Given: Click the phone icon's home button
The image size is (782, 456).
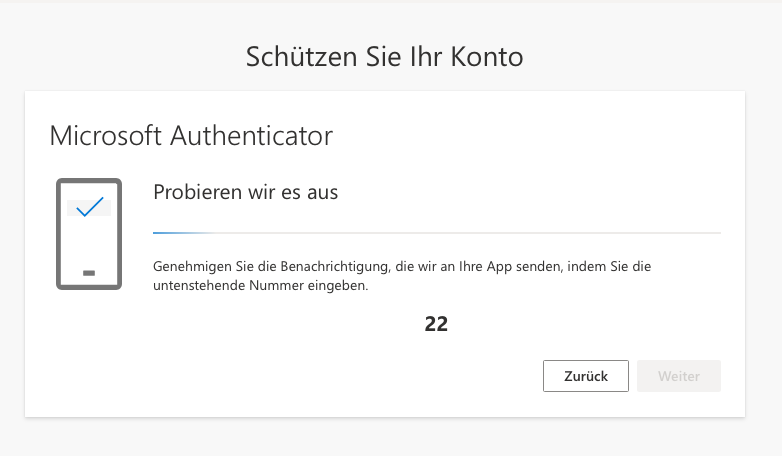Looking at the screenshot, I should tap(88, 272).
